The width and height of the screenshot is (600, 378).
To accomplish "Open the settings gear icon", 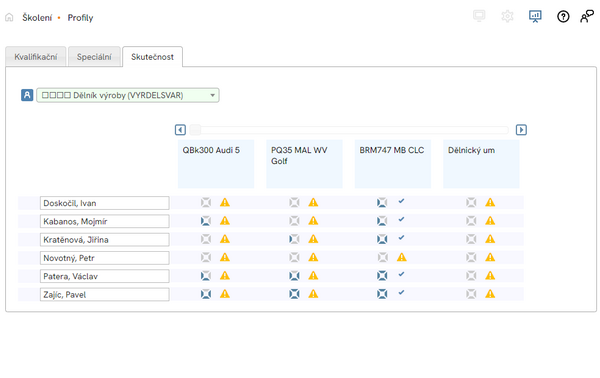I will (507, 16).
